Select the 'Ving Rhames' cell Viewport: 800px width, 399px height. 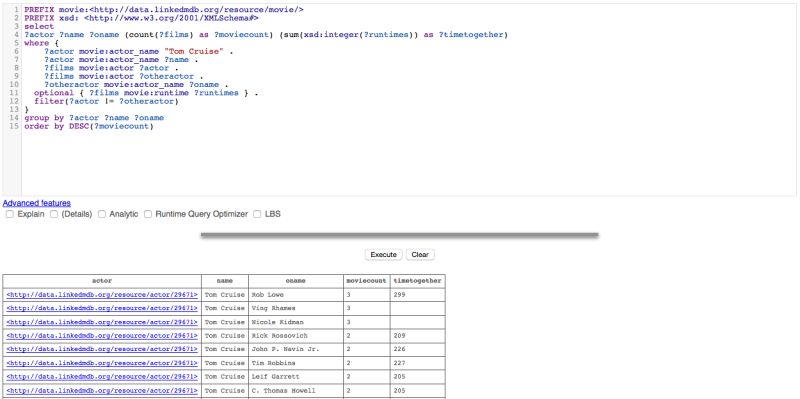pyautogui.click(x=296, y=308)
